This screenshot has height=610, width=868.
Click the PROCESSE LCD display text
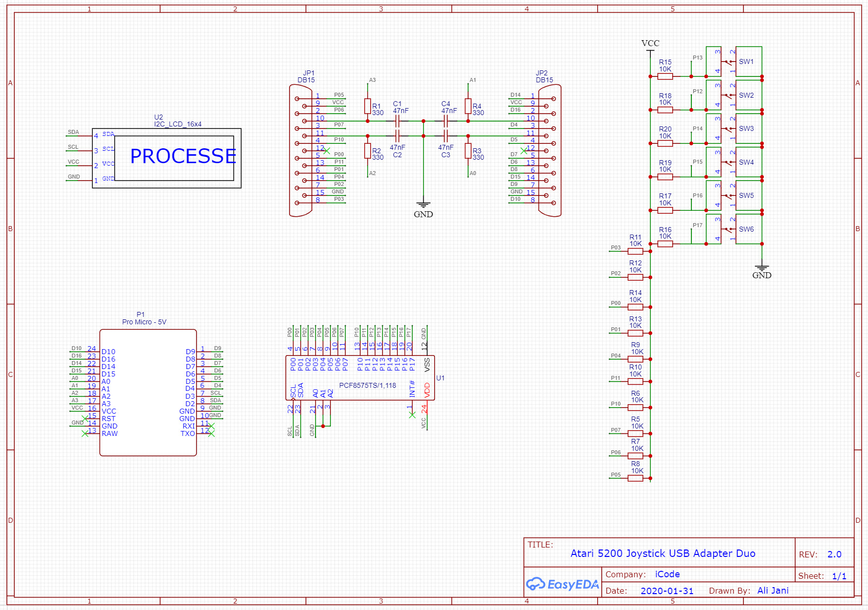coord(183,156)
